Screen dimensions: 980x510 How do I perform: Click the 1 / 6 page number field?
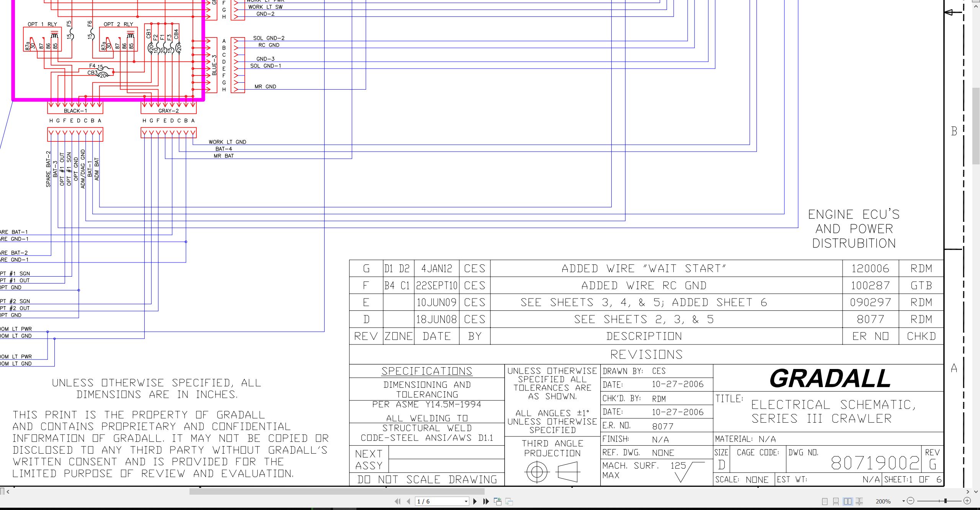(x=439, y=501)
